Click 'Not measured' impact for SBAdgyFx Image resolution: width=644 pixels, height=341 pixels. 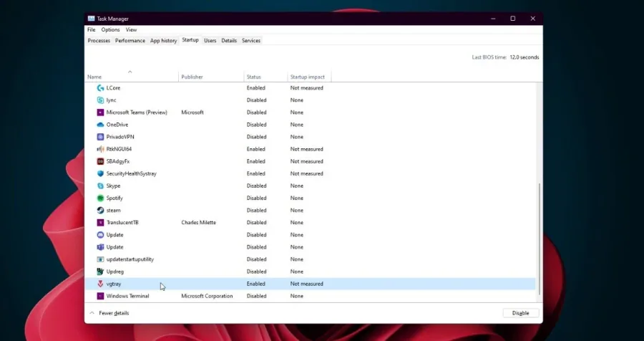(307, 161)
